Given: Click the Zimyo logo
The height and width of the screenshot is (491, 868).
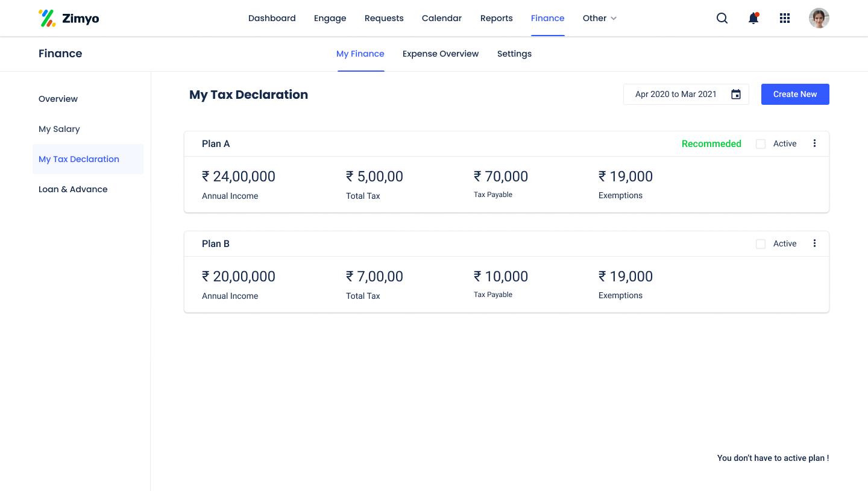Looking at the screenshot, I should coord(68,18).
